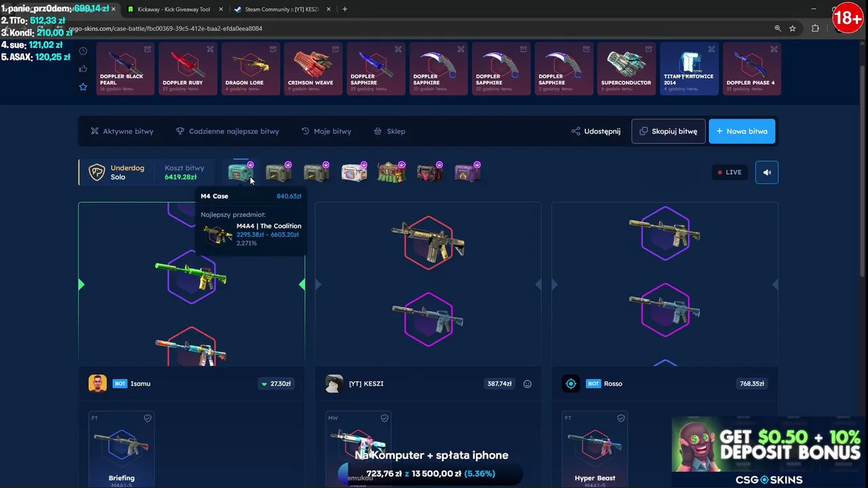Open Crimson Weave gloves drop card
This screenshot has height=488, width=868.
[x=313, y=68]
